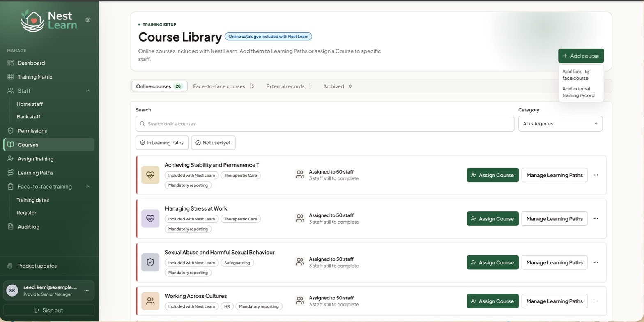Click the Product updates icon
This screenshot has width=644, height=322.
[x=10, y=266]
